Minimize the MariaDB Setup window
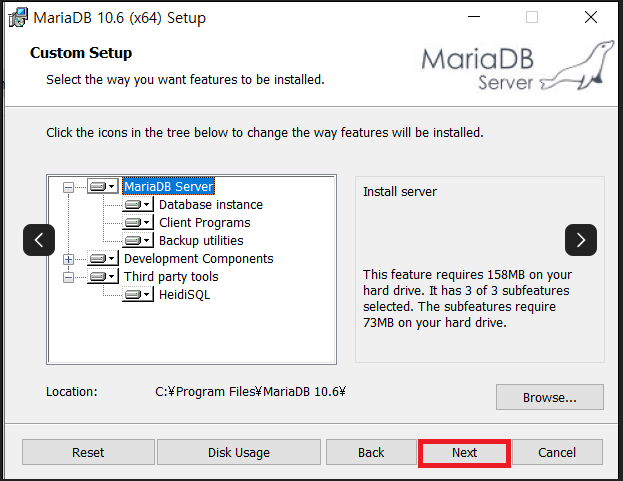The height and width of the screenshot is (481, 623). [x=474, y=17]
